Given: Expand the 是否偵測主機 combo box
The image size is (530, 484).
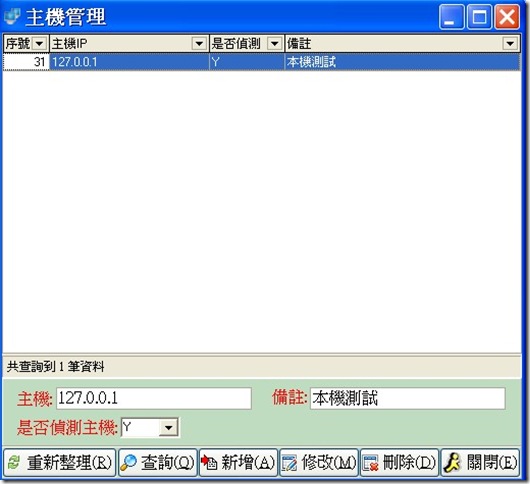Looking at the screenshot, I should click(x=168, y=428).
